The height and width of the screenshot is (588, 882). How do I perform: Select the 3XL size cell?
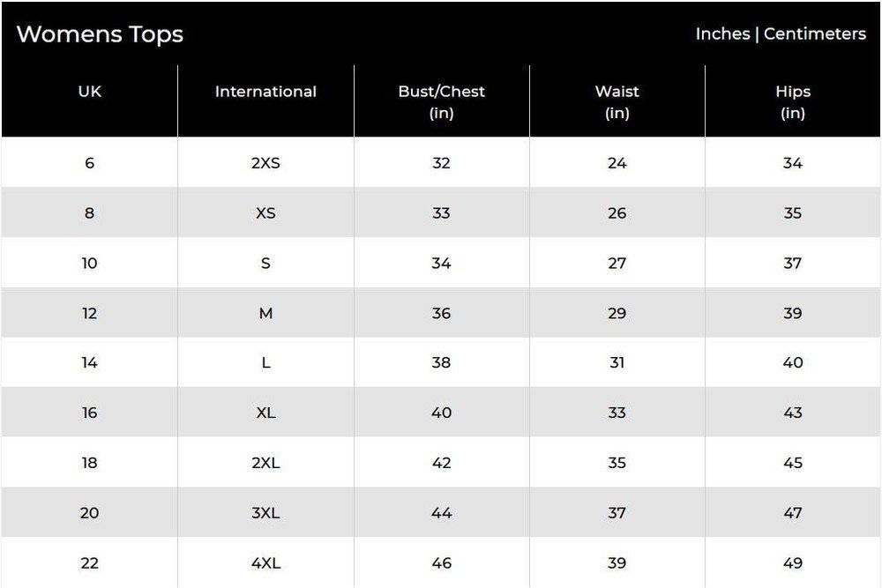(x=265, y=513)
